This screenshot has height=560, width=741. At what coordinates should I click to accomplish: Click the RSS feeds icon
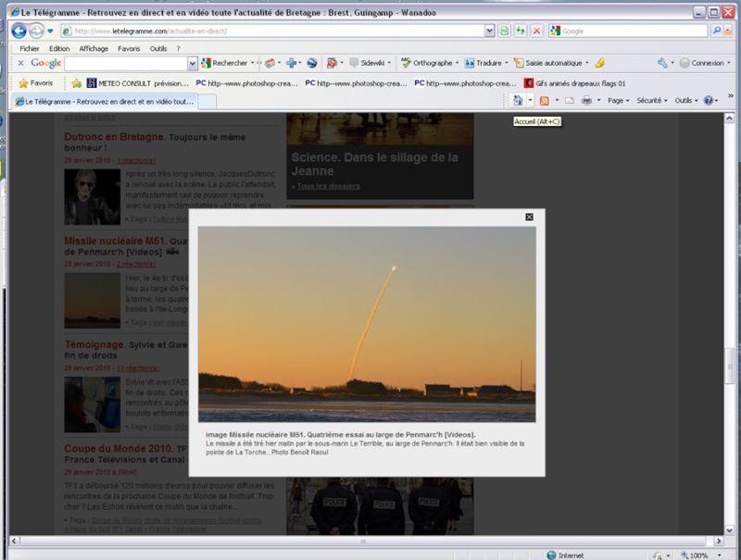tap(545, 101)
